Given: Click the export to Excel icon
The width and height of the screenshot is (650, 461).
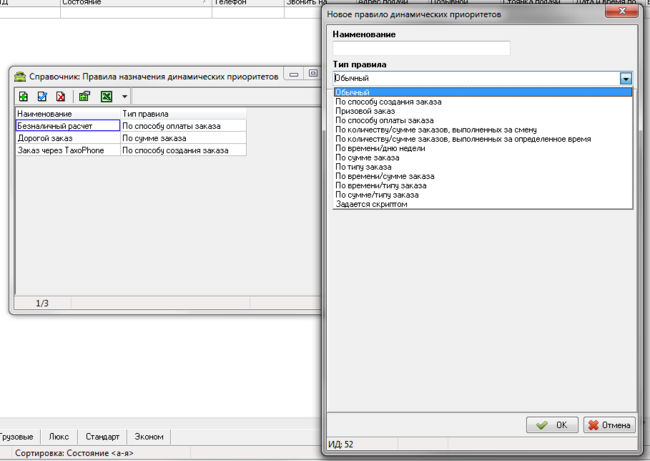Looking at the screenshot, I should tap(107, 97).
